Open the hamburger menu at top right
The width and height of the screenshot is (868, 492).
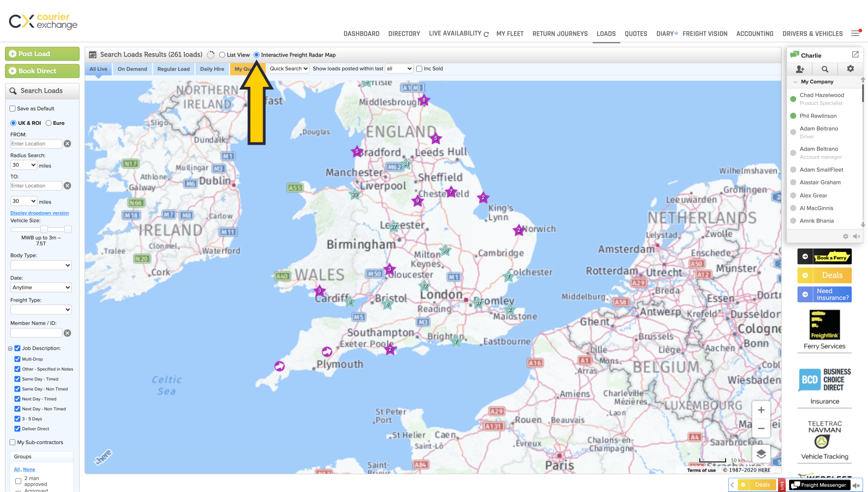856,33
